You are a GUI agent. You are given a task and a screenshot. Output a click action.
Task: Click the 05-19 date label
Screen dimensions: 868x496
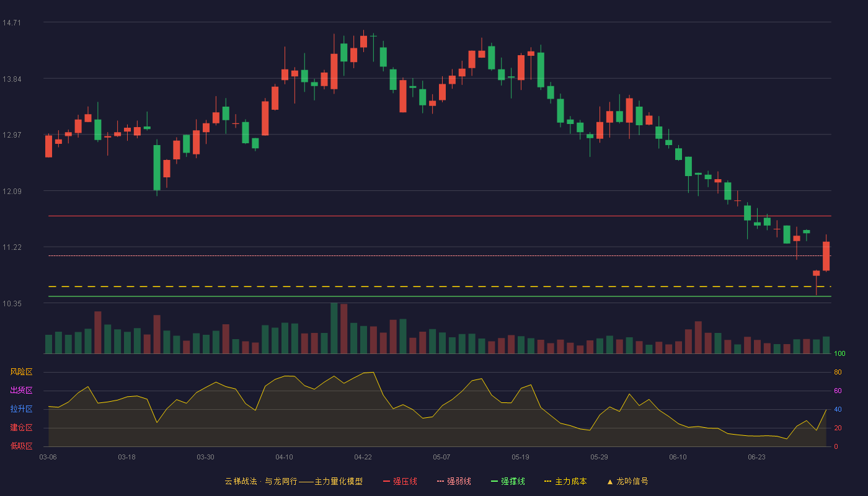[x=520, y=457]
